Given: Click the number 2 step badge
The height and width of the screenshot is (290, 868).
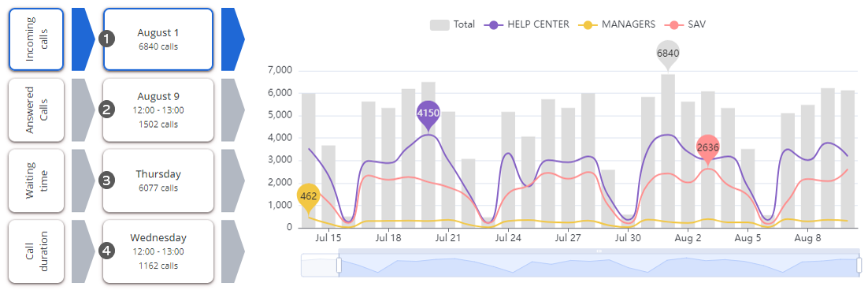Looking at the screenshot, I should click(x=106, y=110).
